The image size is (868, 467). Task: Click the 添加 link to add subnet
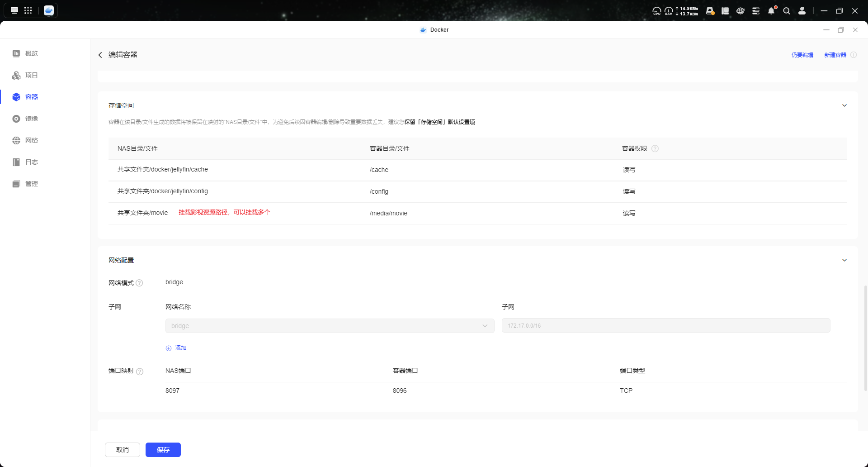point(176,348)
